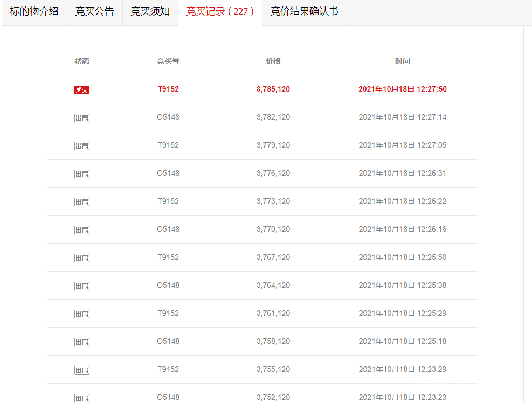Viewport: 532px width, 402px height.
Task: Open the 标的物介绍 tab
Action: click(x=34, y=11)
